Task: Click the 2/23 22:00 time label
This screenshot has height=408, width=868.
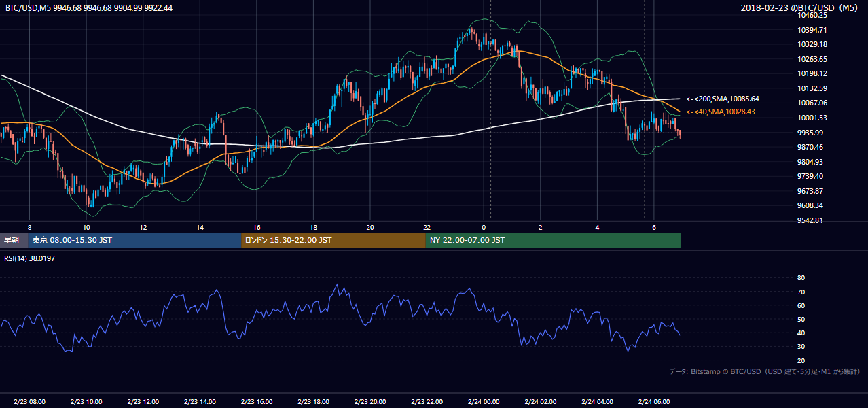Action: (426, 401)
